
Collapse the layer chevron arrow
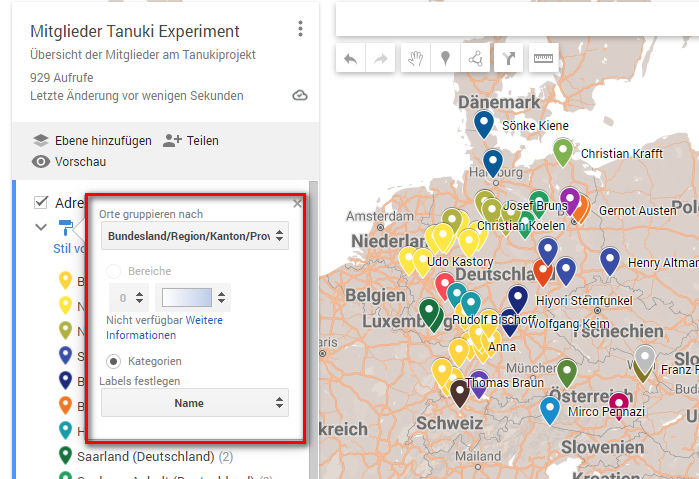[x=41, y=227]
